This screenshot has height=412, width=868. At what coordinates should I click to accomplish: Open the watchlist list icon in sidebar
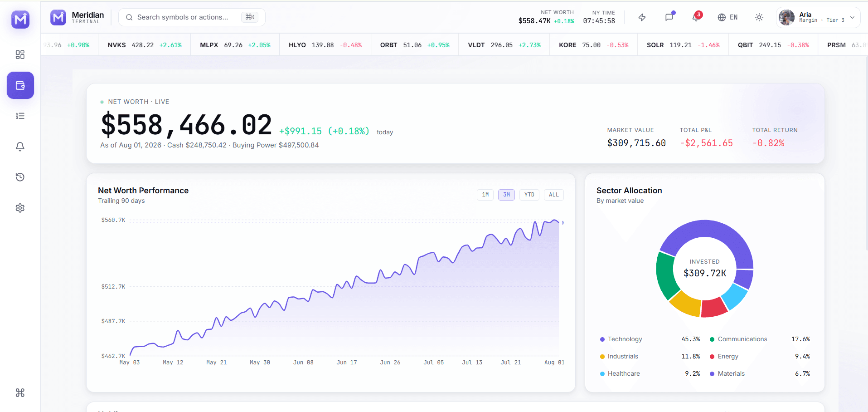click(20, 116)
